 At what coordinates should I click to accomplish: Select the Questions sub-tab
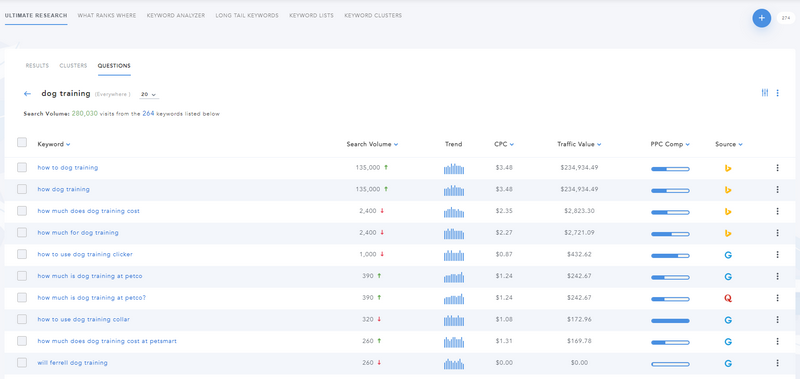point(114,66)
